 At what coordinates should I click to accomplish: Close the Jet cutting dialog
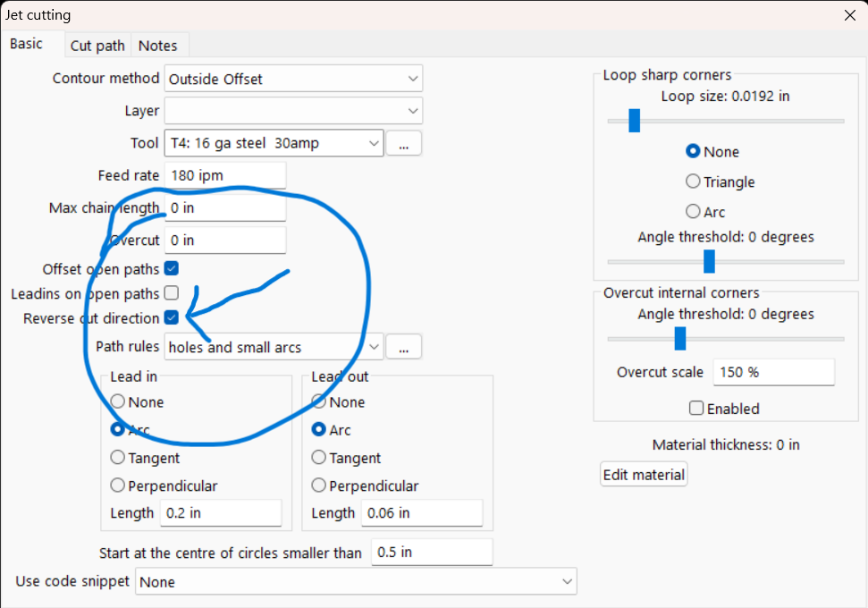tap(850, 15)
